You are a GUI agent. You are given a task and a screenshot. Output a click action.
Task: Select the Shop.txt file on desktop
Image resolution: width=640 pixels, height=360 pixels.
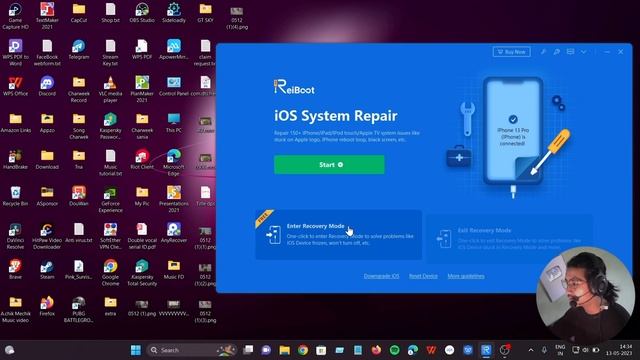[x=110, y=13]
